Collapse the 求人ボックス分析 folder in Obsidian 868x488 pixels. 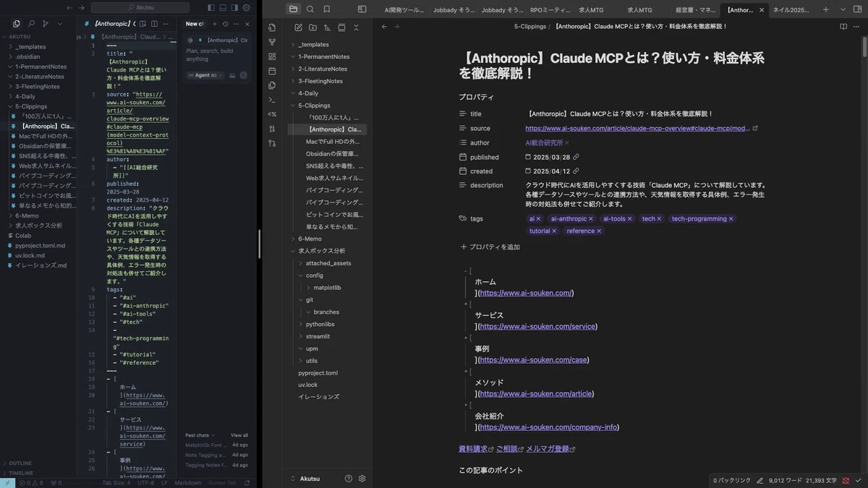293,251
